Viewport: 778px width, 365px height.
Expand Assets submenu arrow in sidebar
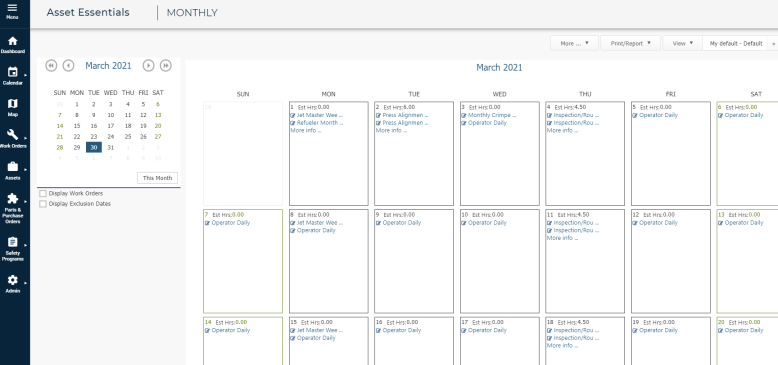click(25, 169)
